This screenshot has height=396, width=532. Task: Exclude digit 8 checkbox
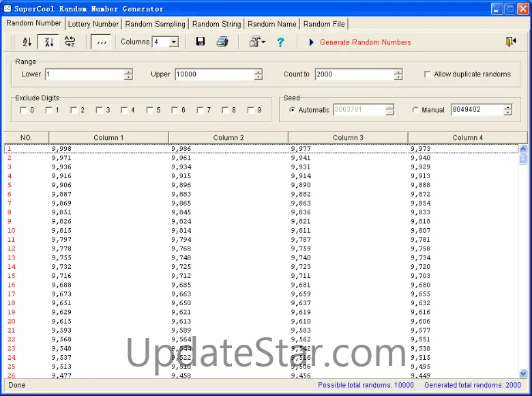point(225,110)
